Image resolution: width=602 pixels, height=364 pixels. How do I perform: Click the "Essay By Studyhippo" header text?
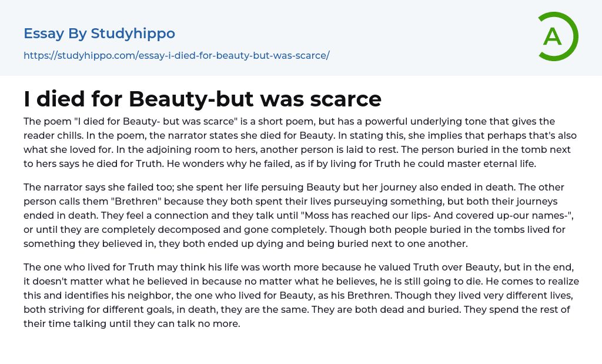pyautogui.click(x=99, y=34)
